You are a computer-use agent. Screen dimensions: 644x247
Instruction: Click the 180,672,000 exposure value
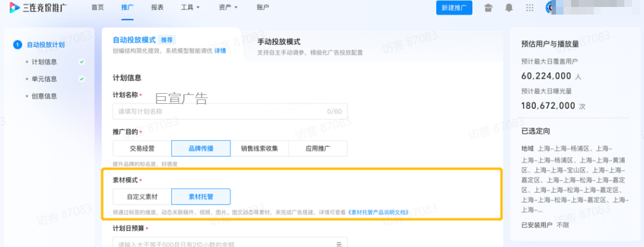(548, 105)
